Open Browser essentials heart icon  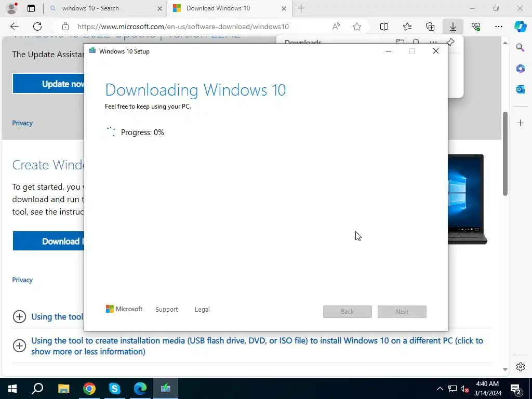pyautogui.click(x=476, y=26)
